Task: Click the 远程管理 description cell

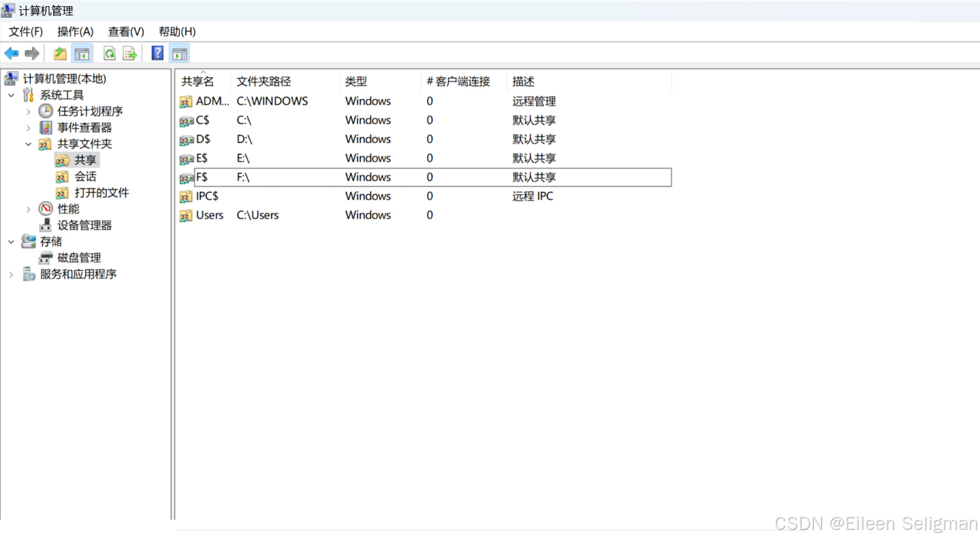Action: [x=534, y=101]
